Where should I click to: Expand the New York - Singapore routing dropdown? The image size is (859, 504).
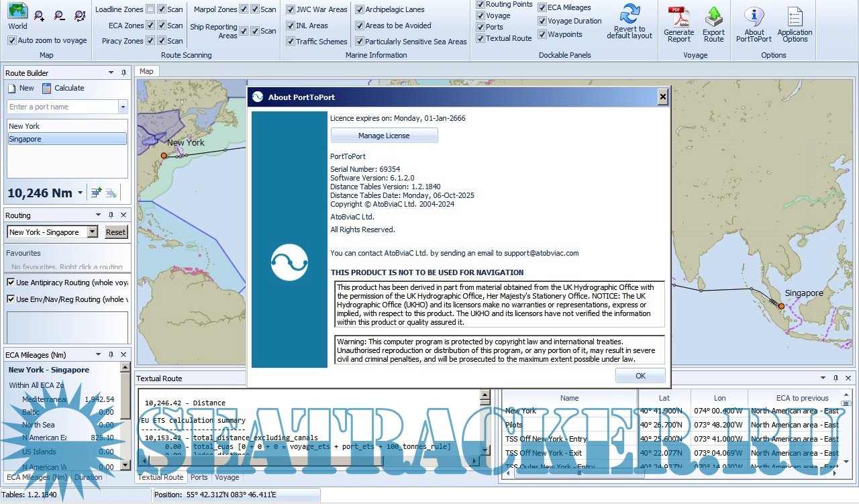pyautogui.click(x=93, y=232)
